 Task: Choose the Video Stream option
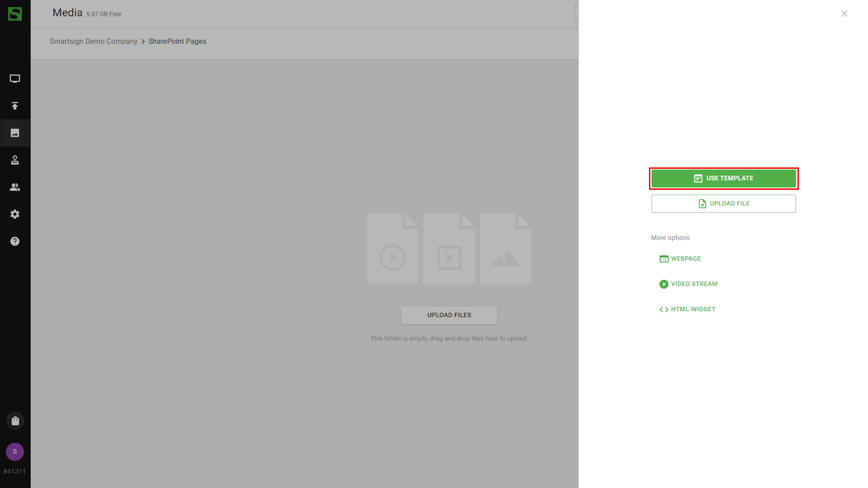click(x=688, y=284)
